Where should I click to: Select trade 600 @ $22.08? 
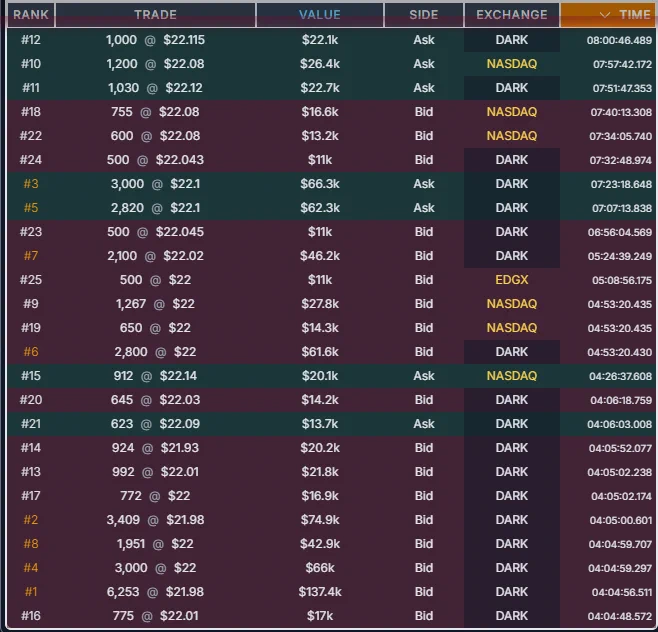[x=155, y=136]
